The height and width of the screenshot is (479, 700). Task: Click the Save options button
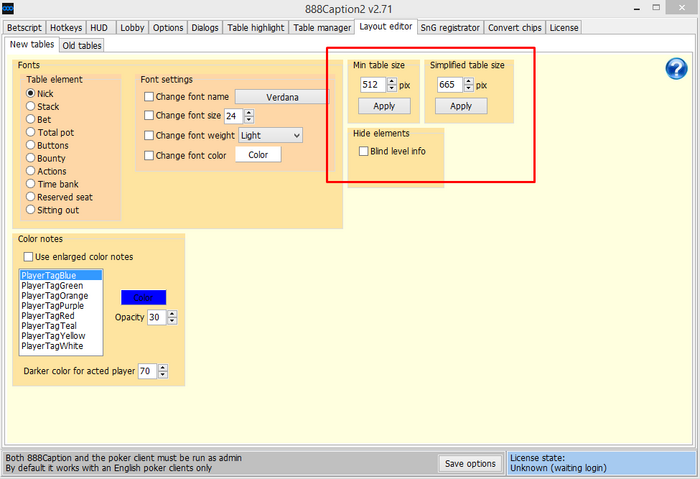470,464
